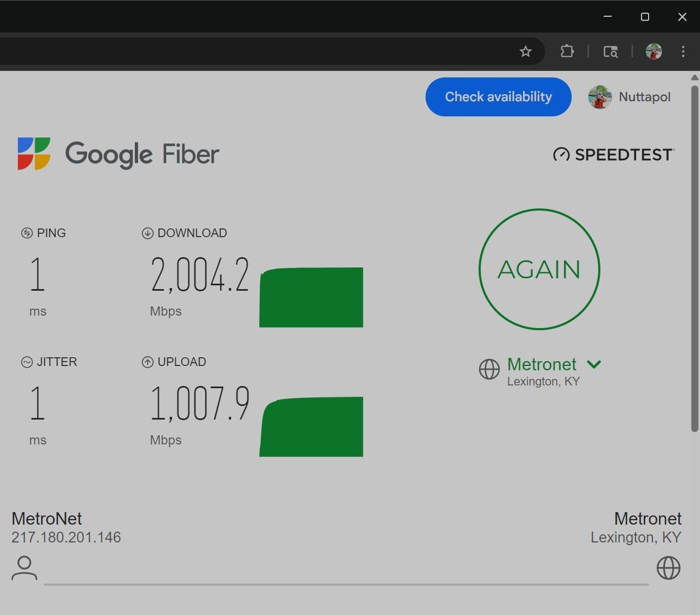This screenshot has width=700, height=615.
Task: Open the browser Extensions puzzle icon
Action: click(x=567, y=51)
